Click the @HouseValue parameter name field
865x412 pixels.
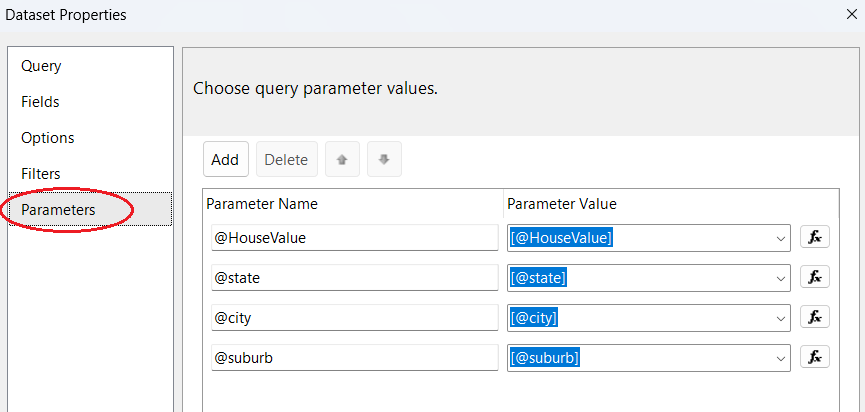click(354, 238)
